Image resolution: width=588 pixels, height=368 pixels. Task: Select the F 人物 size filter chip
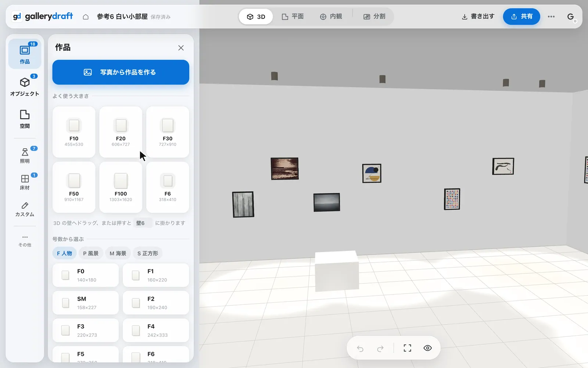click(65, 253)
